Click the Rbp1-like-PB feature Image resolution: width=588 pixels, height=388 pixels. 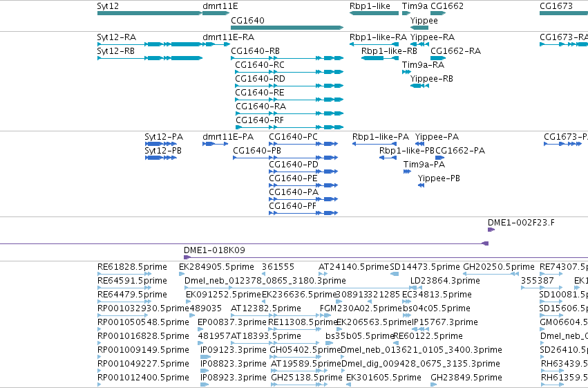[x=388, y=158]
